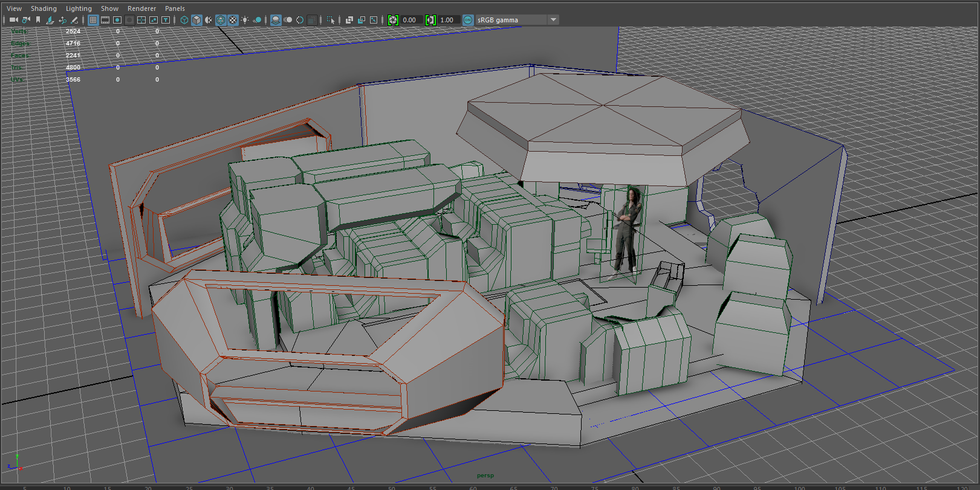This screenshot has height=490, width=980.
Task: Click the Lock Camera icon
Action: (x=26, y=20)
